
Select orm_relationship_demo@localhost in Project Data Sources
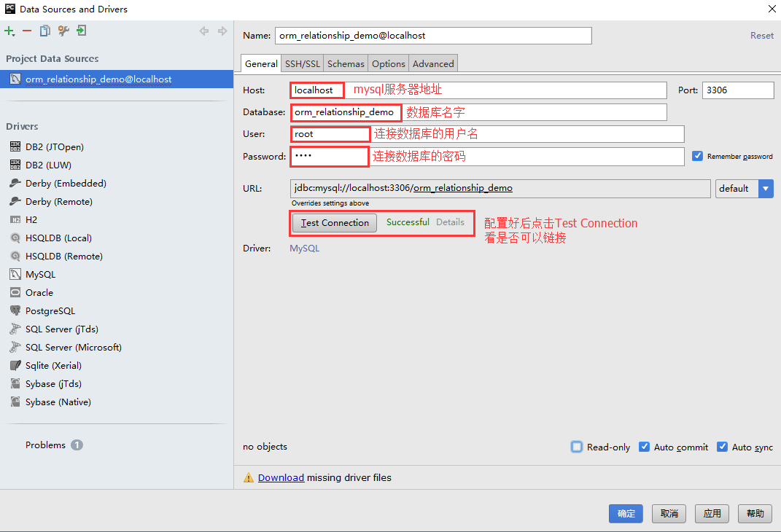tap(98, 79)
